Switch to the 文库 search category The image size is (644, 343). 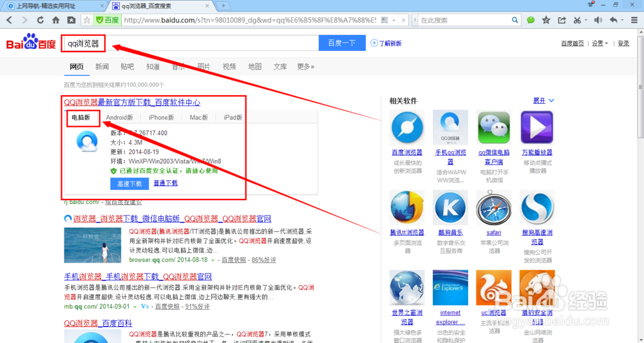[x=280, y=66]
